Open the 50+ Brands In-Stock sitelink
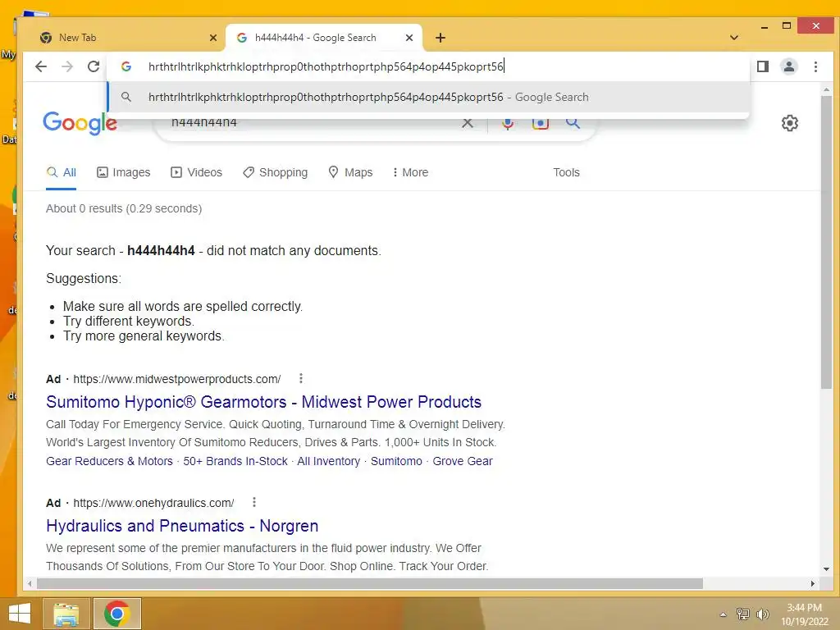840x630 pixels. [235, 461]
